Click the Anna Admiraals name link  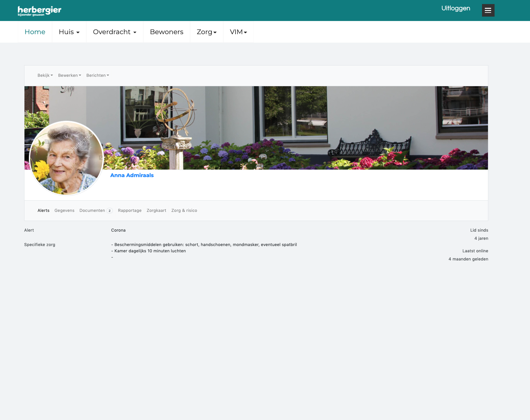coord(132,176)
